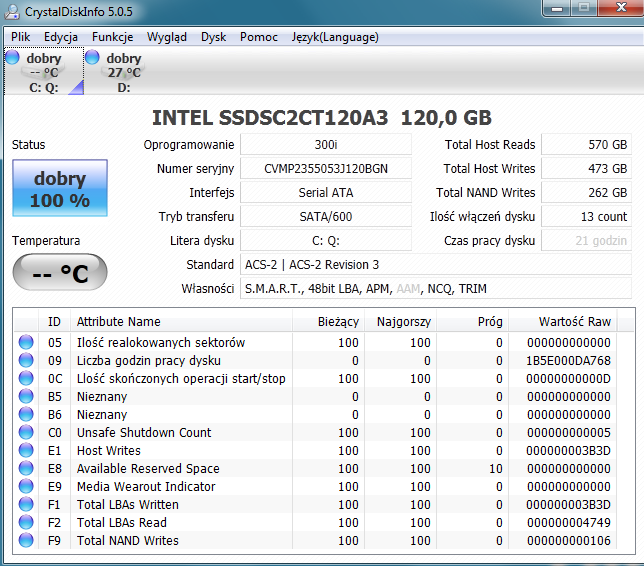The width and height of the screenshot is (644, 566).
Task: Select the C: Q: disk tab
Action: pos(44,71)
